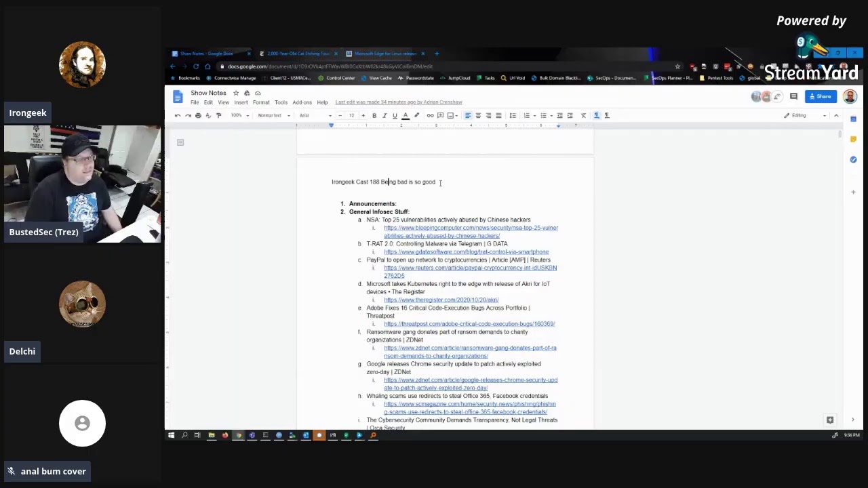Image resolution: width=868 pixels, height=488 pixels.
Task: Set right text alignment
Action: click(488, 115)
